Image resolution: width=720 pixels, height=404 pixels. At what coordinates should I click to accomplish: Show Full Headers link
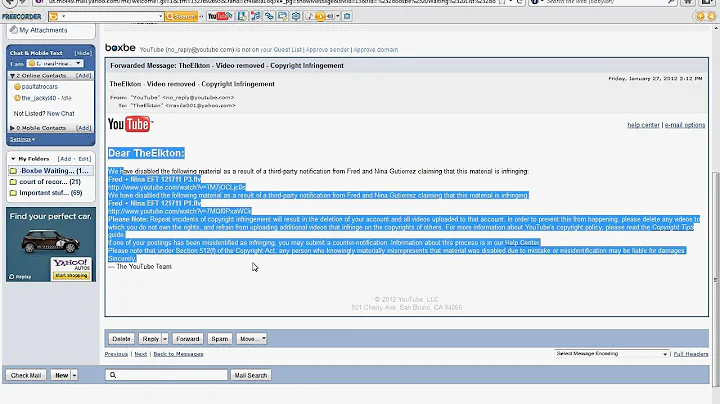tap(691, 354)
